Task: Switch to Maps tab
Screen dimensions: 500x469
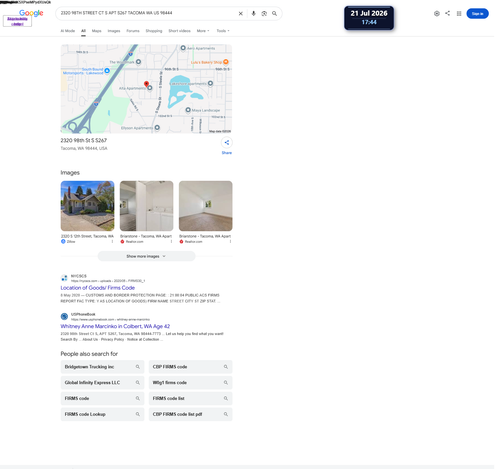Action: tap(96, 31)
